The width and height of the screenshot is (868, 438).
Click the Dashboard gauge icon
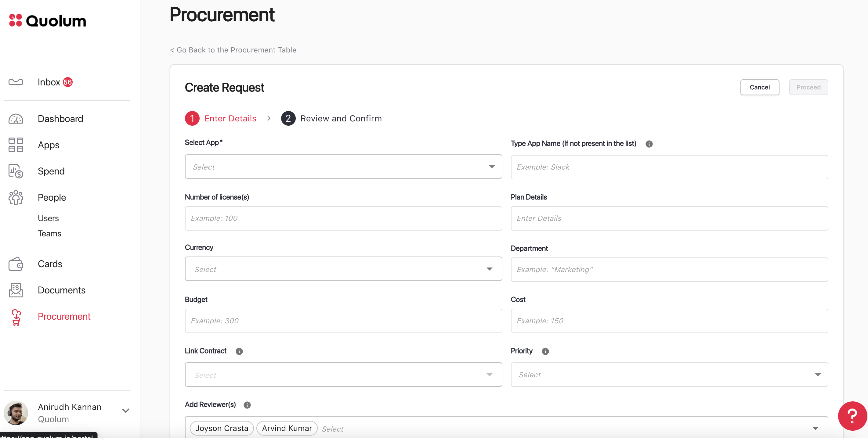(16, 119)
